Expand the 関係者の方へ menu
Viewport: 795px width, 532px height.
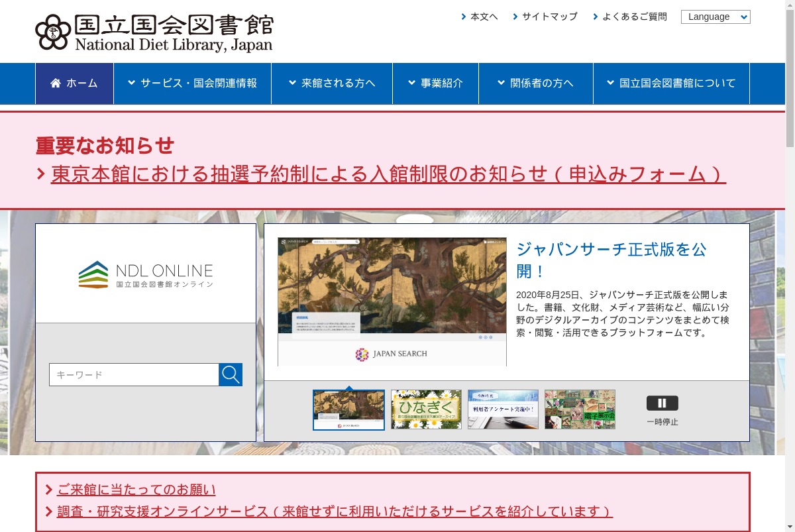pos(535,83)
